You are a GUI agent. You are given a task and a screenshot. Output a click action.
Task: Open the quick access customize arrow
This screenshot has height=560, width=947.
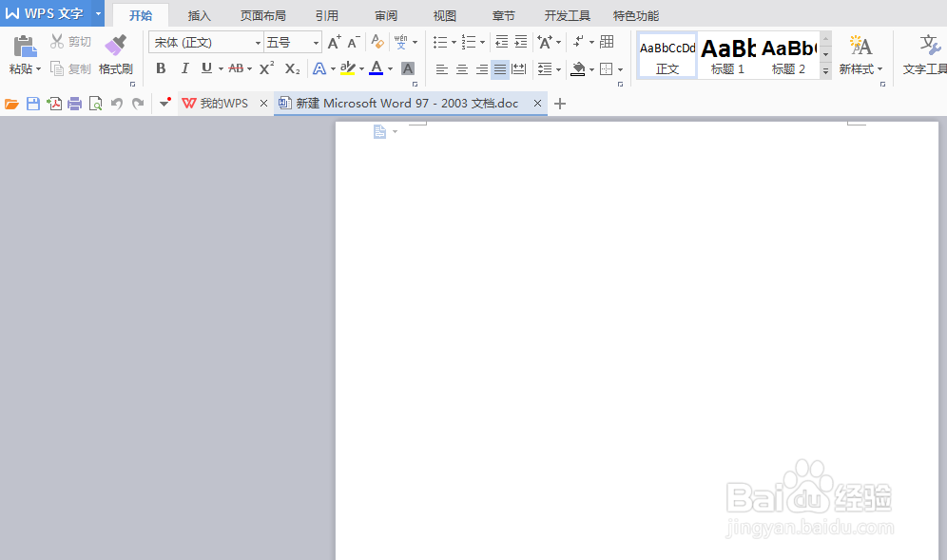(164, 104)
